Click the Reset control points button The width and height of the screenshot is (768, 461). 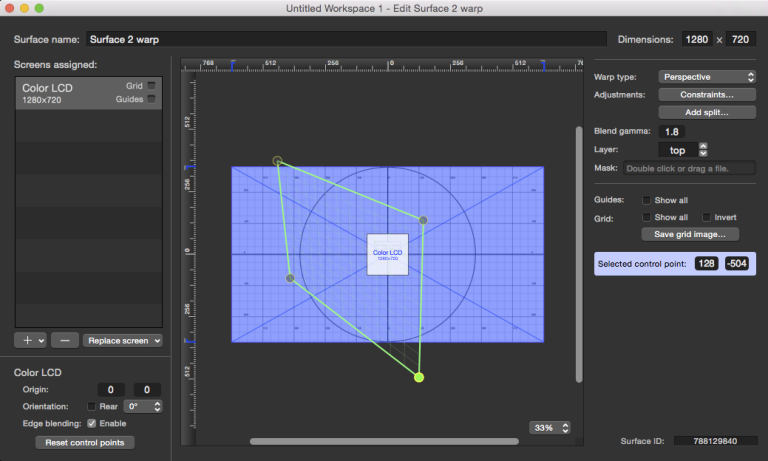(84, 442)
